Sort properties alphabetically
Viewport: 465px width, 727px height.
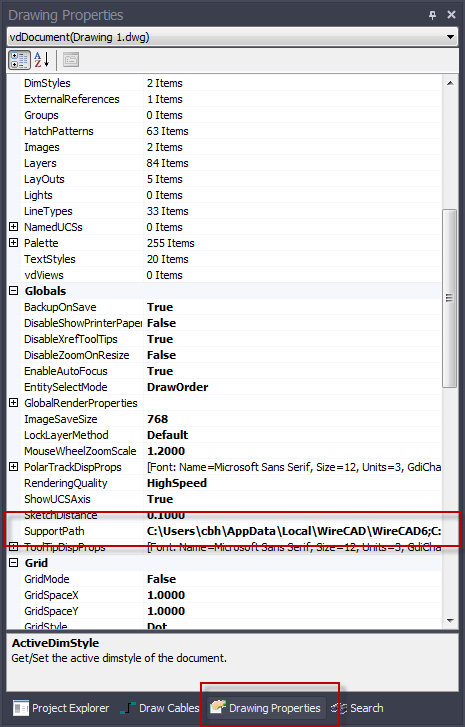[x=41, y=60]
